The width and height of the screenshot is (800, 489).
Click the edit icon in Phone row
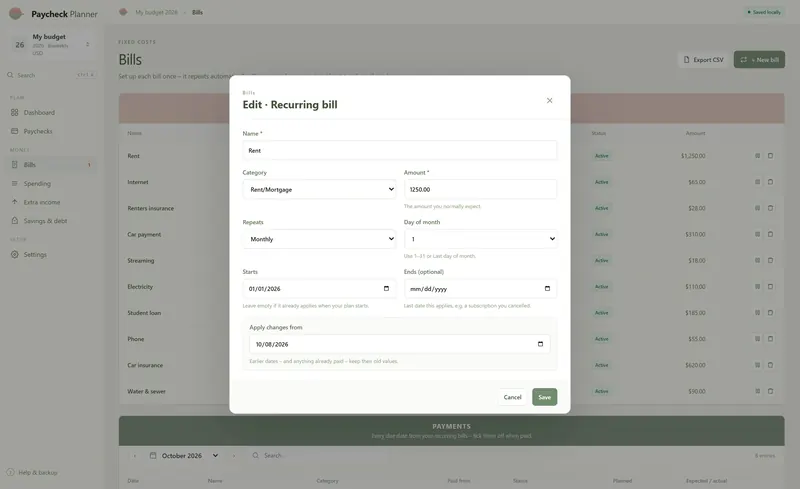[x=758, y=339]
